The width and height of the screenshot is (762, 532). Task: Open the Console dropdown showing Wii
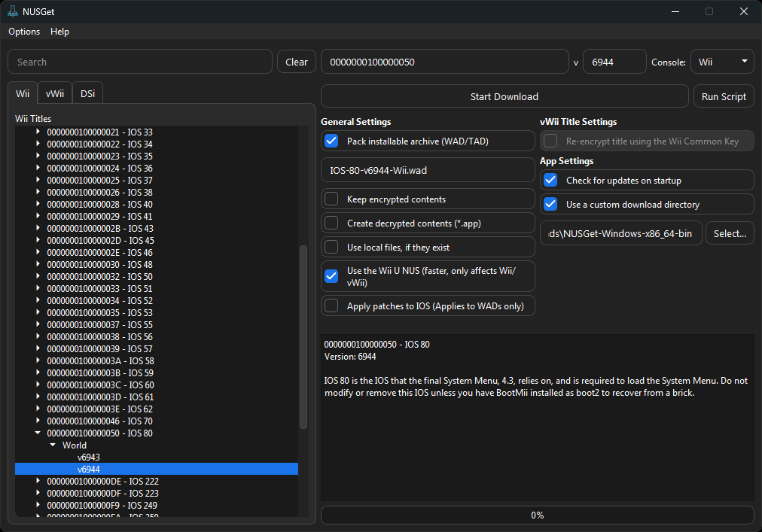click(x=722, y=62)
